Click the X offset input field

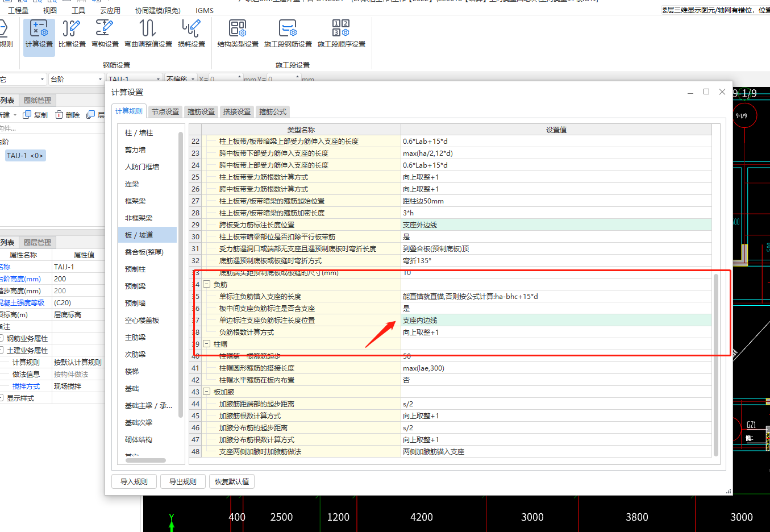226,79
